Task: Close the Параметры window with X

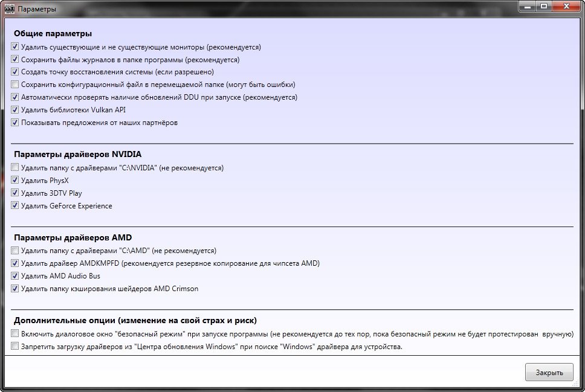Action: tap(566, 6)
